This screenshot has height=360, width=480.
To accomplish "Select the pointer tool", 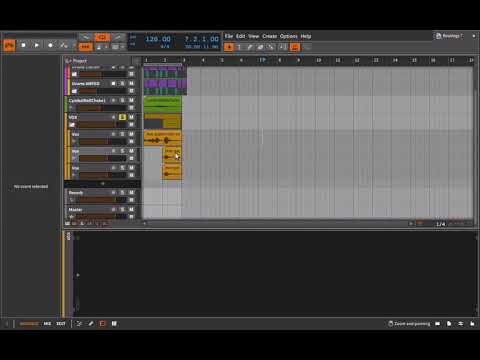I will 229,47.
